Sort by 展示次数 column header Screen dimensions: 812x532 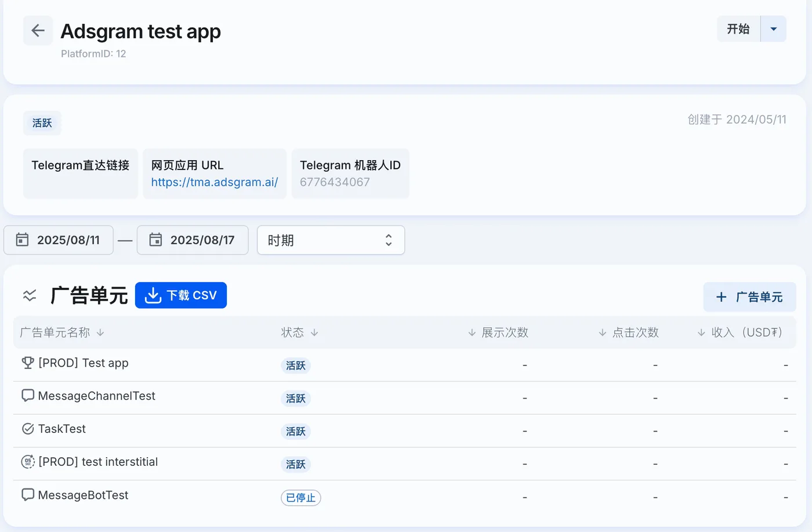(498, 332)
